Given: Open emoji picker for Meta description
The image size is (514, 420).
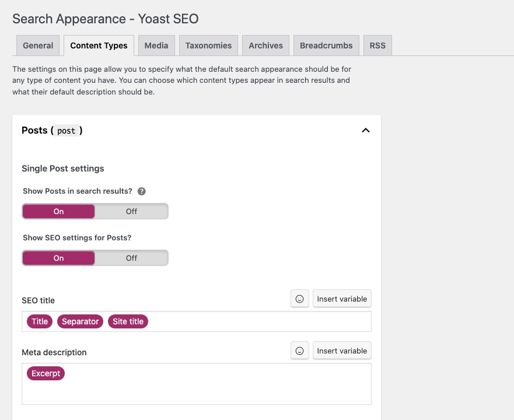Looking at the screenshot, I should 299,351.
